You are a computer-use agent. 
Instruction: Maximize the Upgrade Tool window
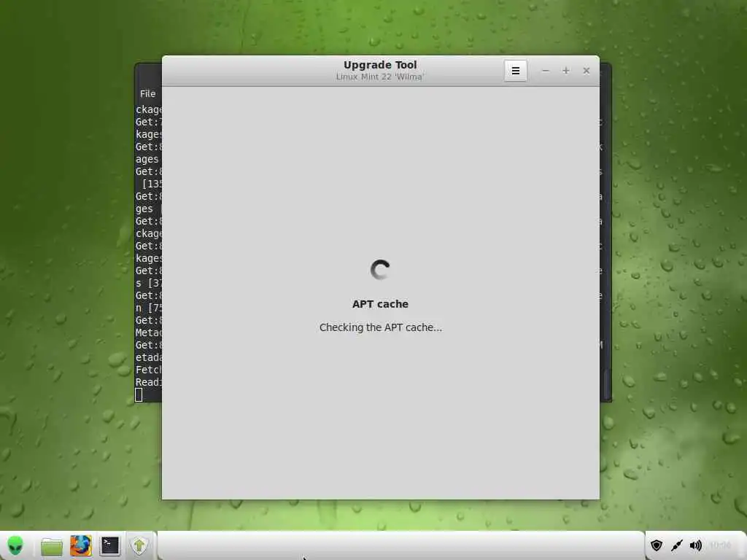coord(566,71)
